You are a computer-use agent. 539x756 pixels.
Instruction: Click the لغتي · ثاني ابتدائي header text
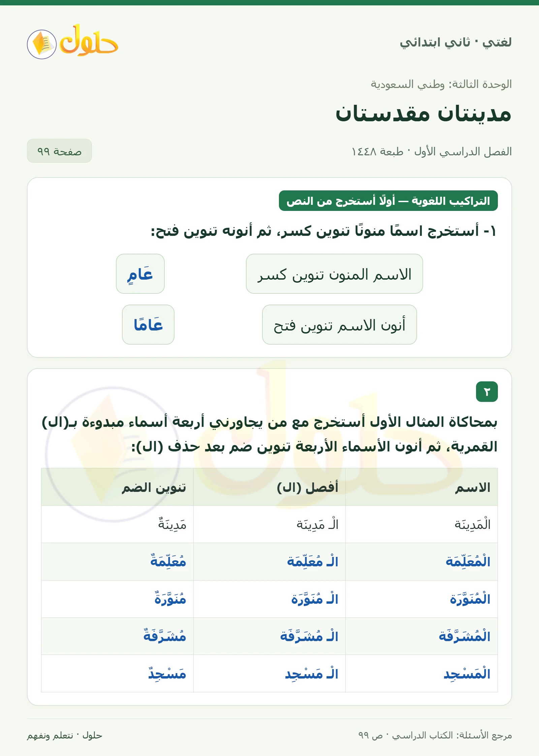click(455, 42)
